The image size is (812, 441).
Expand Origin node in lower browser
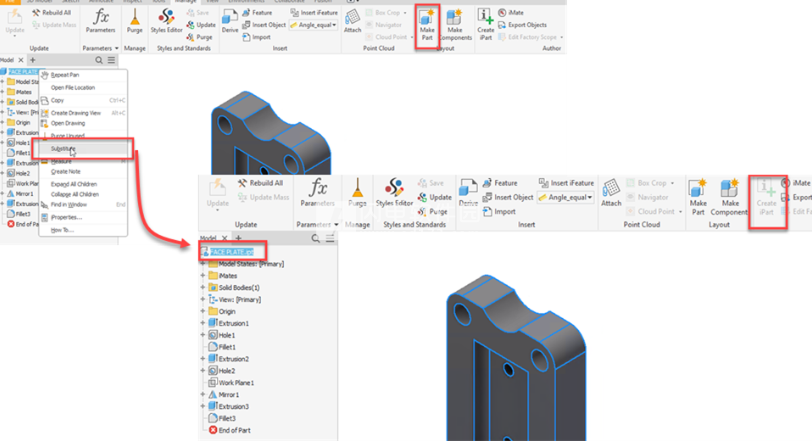[203, 312]
